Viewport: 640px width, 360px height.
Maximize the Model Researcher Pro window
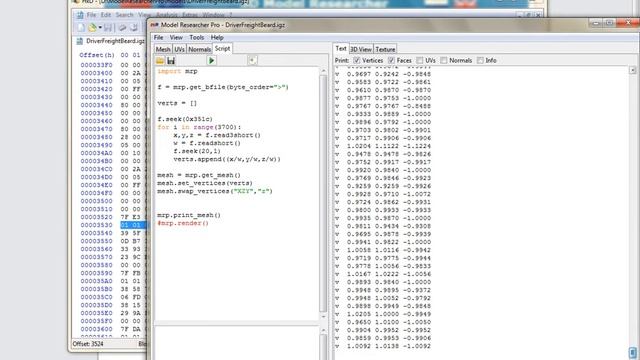coord(609,23)
